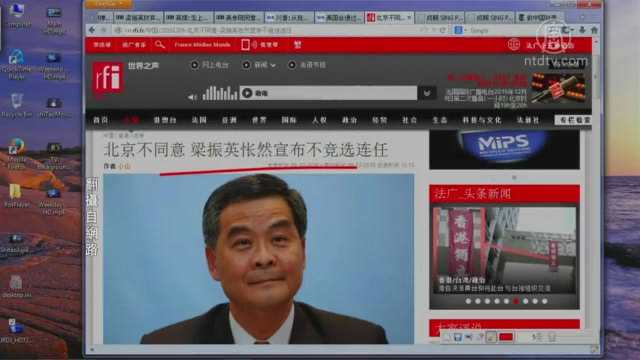Open the Hong Kong banner news thumbnail
This screenshot has width=640, height=360.
pyautogui.click(x=504, y=250)
